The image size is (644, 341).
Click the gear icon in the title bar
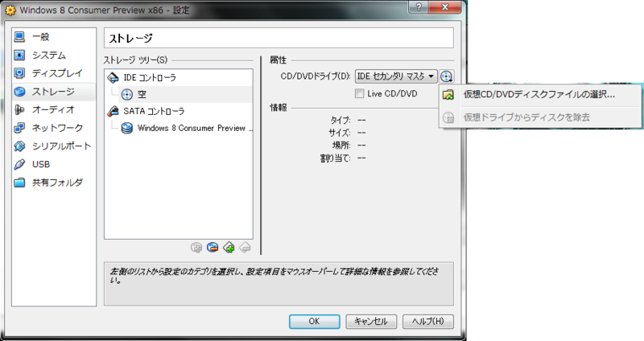[x=10, y=10]
